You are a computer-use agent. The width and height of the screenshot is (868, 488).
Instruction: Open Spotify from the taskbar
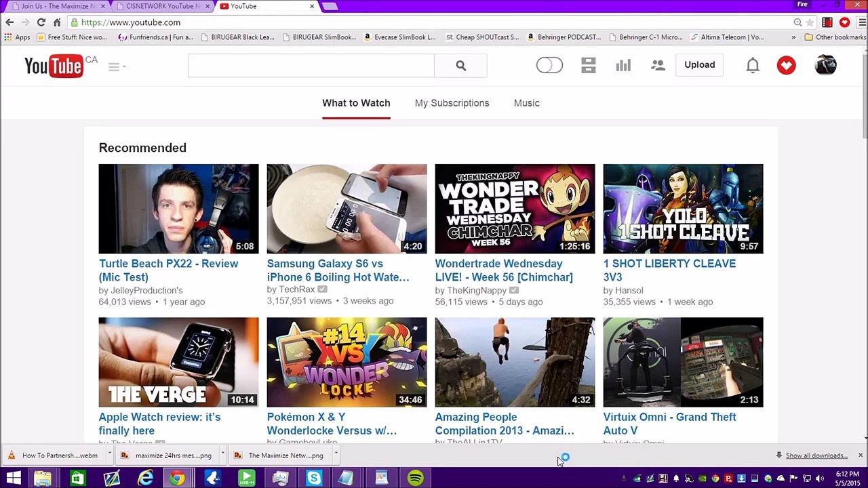tap(416, 479)
